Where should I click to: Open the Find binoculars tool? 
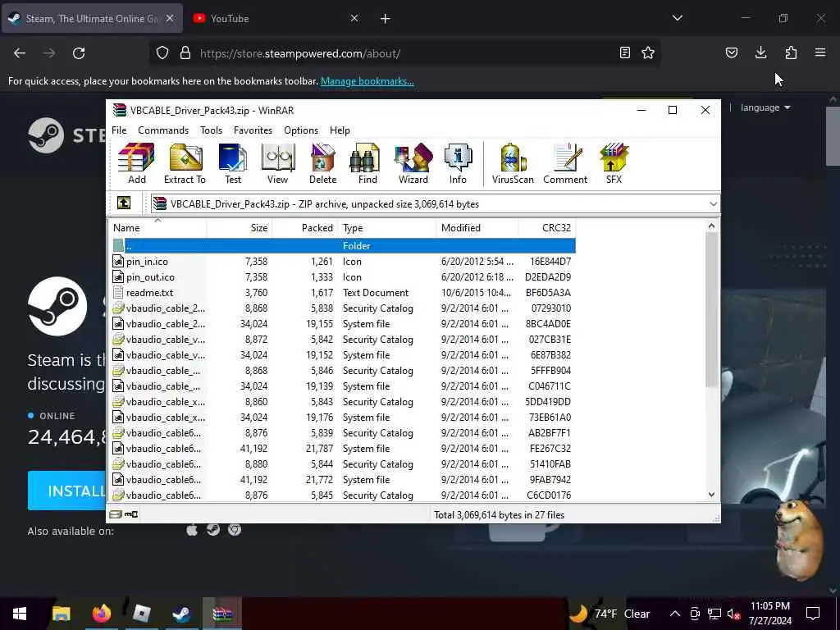(367, 164)
